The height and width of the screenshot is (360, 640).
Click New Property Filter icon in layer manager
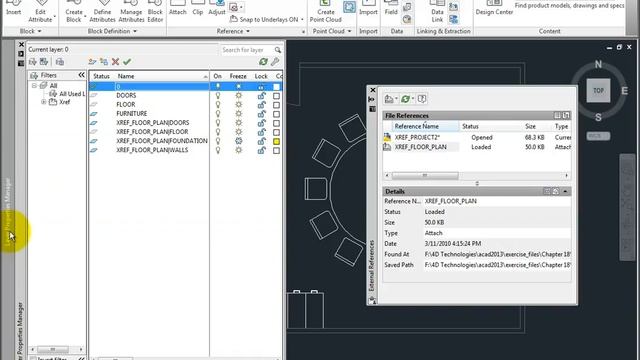33,62
